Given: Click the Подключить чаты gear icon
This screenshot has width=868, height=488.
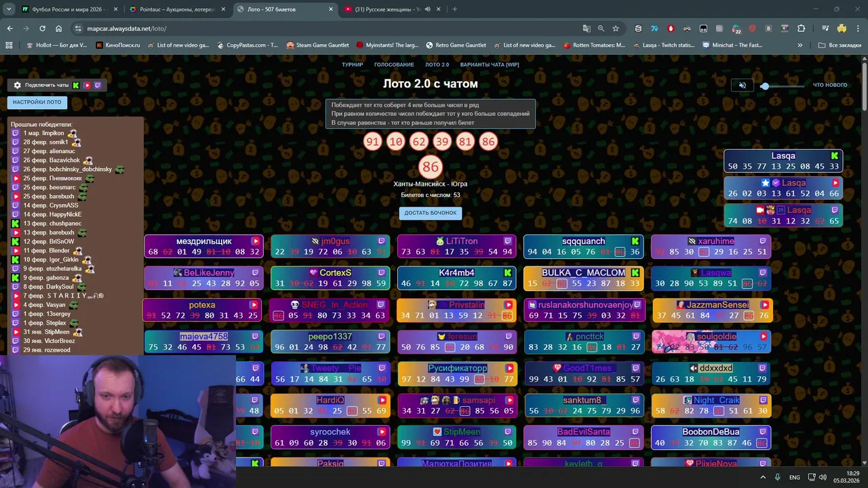Looking at the screenshot, I should 18,85.
